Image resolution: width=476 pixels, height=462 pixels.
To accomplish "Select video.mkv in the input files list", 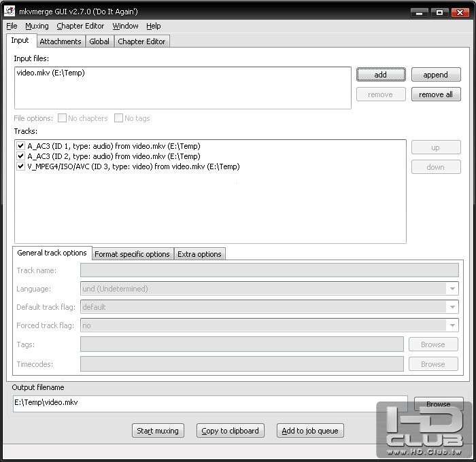I will pos(51,73).
